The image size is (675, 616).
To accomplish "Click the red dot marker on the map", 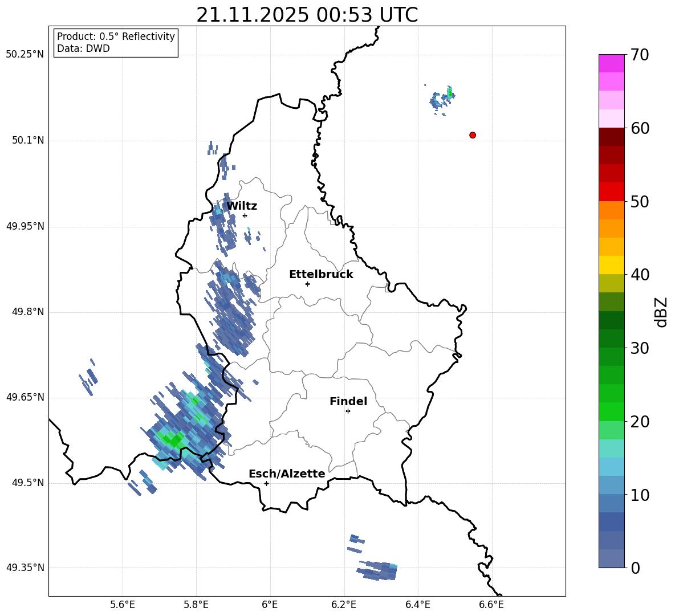I will pos(473,135).
